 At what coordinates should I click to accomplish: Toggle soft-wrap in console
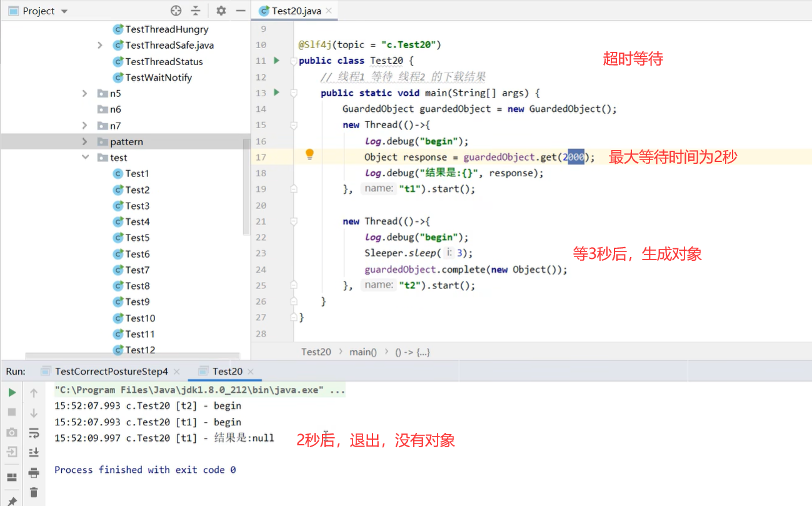coord(34,432)
